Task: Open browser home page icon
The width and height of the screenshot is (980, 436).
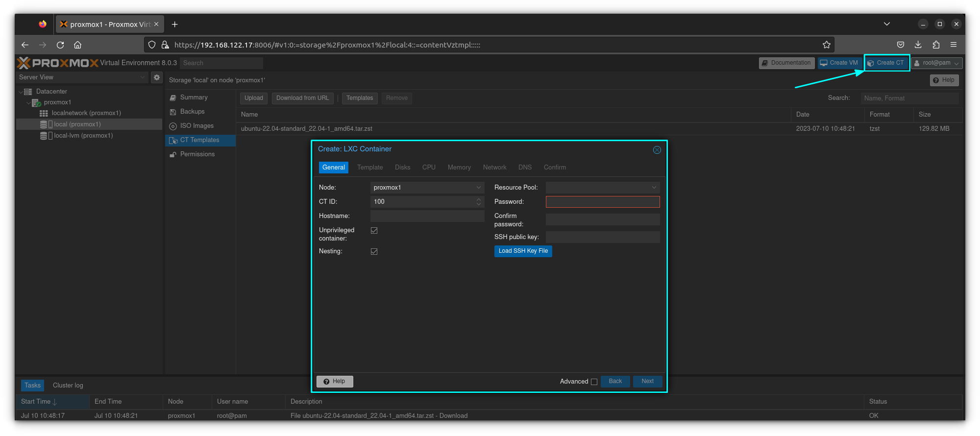Action: pos(77,45)
